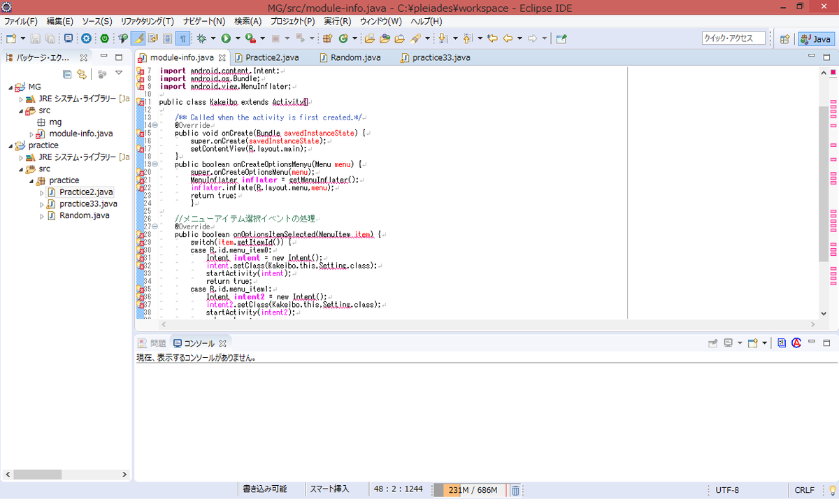Click the New file toolbar icon
The width and height of the screenshot is (839, 504).
11,38
